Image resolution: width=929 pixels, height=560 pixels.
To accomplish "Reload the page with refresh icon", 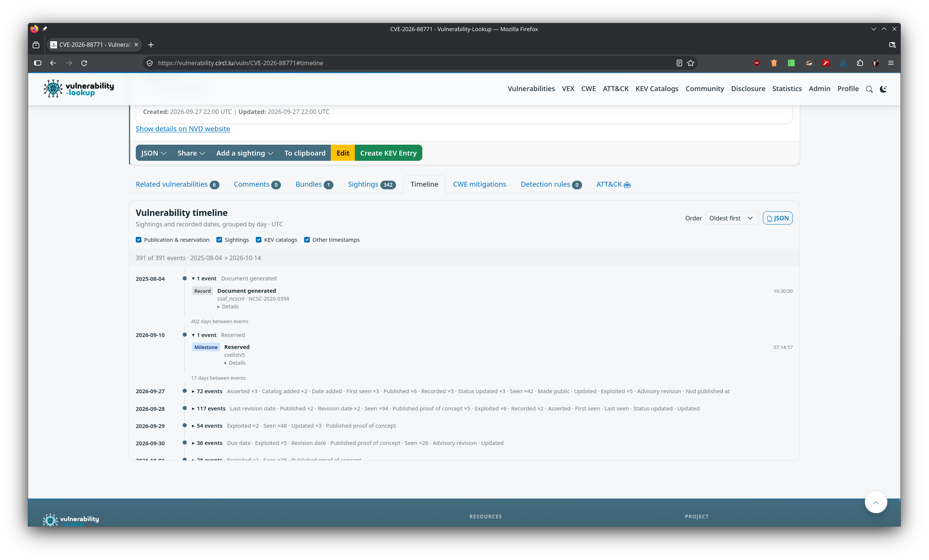I will click(x=84, y=63).
